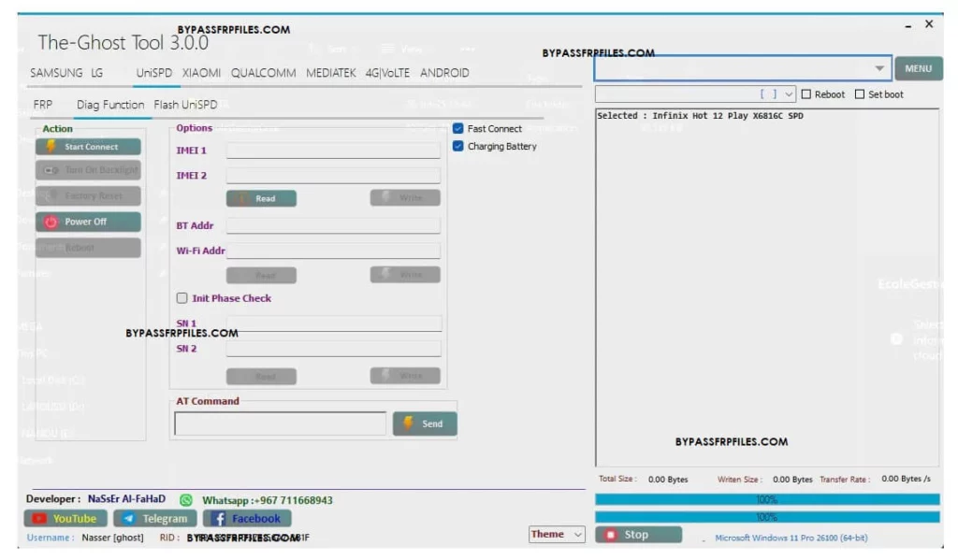The width and height of the screenshot is (958, 560).
Task: Click the upper 100% progress bar
Action: tap(767, 499)
